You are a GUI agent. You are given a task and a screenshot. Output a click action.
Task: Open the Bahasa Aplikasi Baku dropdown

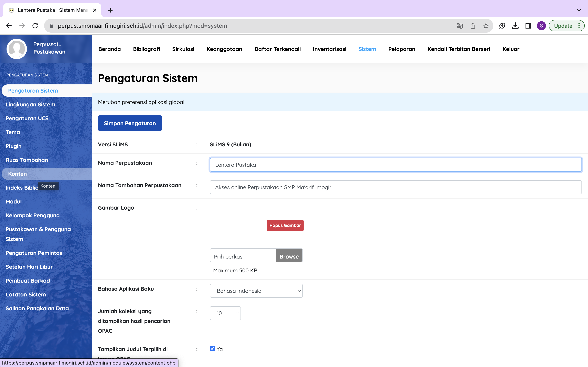tap(256, 291)
